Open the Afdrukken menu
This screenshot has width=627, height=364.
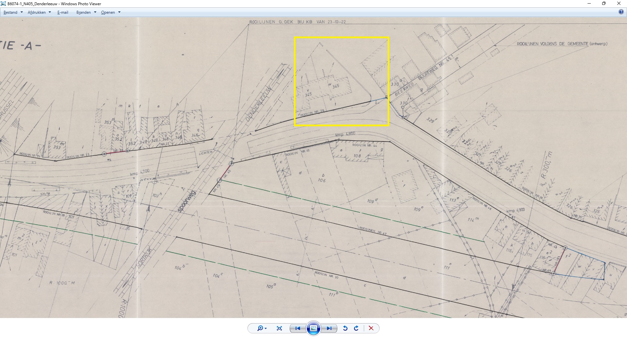pyautogui.click(x=37, y=12)
